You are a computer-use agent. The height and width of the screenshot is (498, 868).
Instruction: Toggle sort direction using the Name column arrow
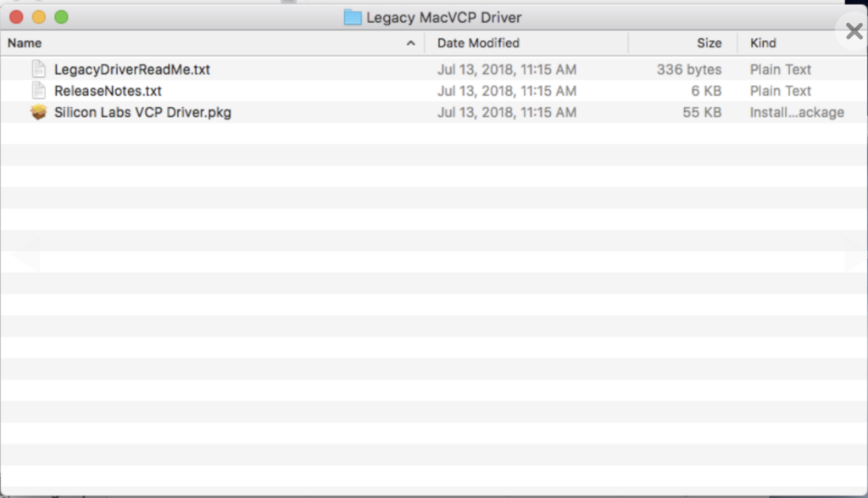pos(411,43)
